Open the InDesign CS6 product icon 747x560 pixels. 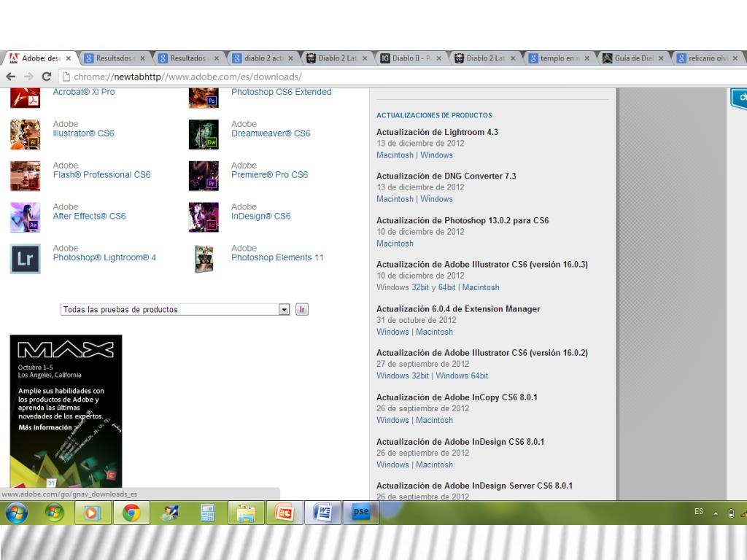(x=204, y=217)
